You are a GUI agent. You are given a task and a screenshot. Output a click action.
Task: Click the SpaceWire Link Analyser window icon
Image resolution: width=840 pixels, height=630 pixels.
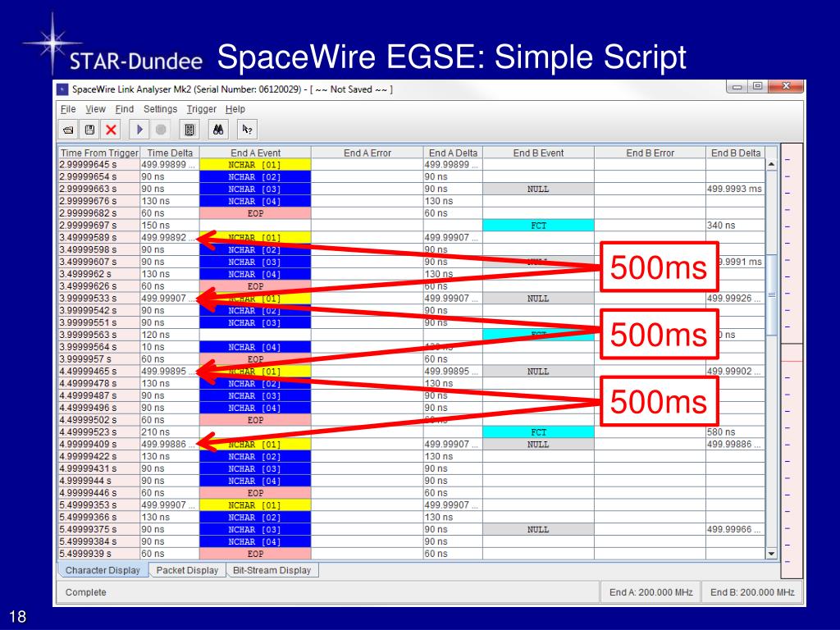pos(62,89)
